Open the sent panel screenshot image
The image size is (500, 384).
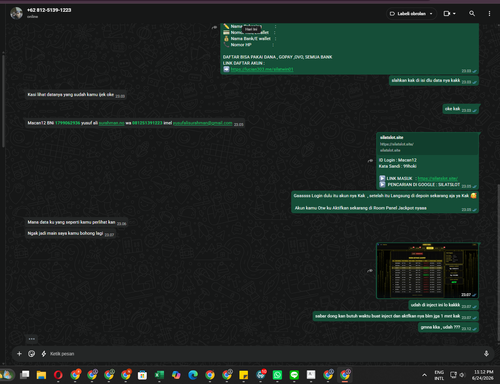click(427, 270)
